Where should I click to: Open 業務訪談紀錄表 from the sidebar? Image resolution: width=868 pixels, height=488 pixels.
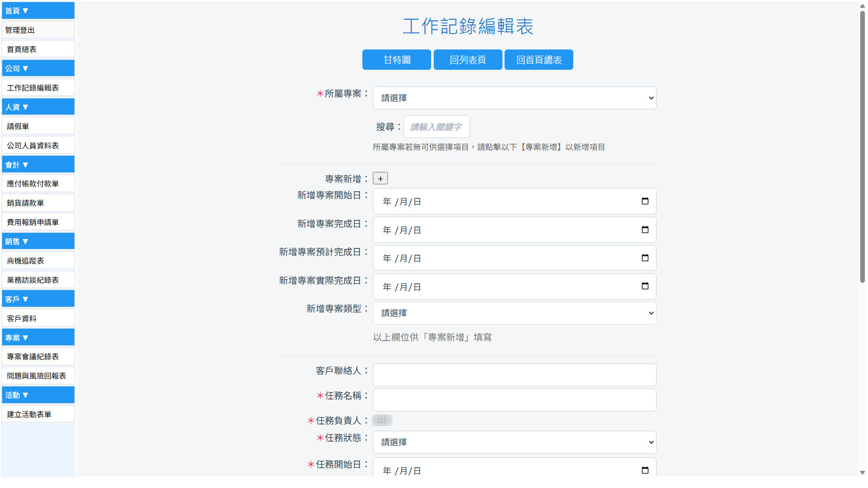pos(38,280)
